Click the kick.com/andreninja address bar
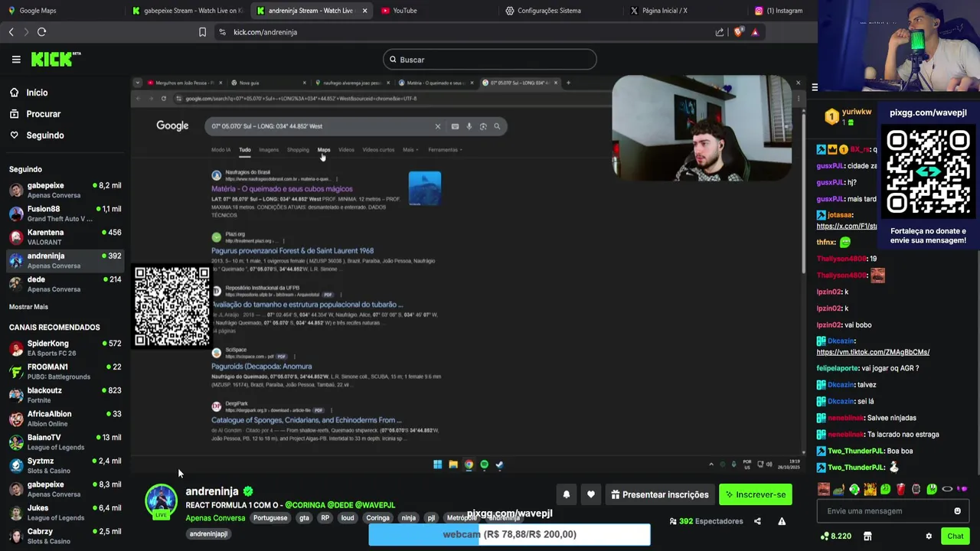Image resolution: width=980 pixels, height=551 pixels. tap(459, 32)
